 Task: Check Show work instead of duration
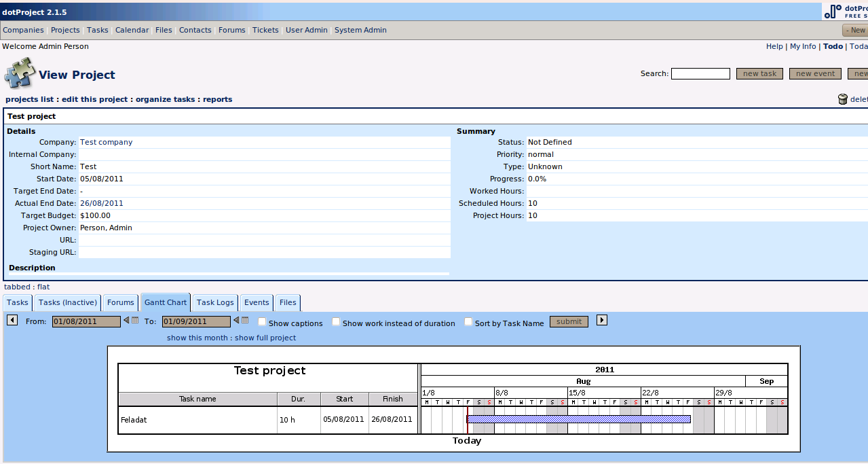[336, 322]
